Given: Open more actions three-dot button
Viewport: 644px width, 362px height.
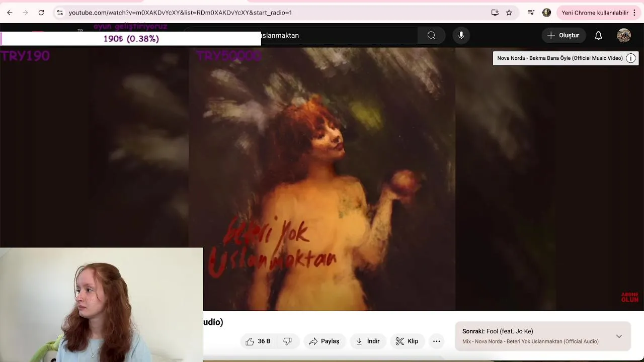Looking at the screenshot, I should 437,341.
